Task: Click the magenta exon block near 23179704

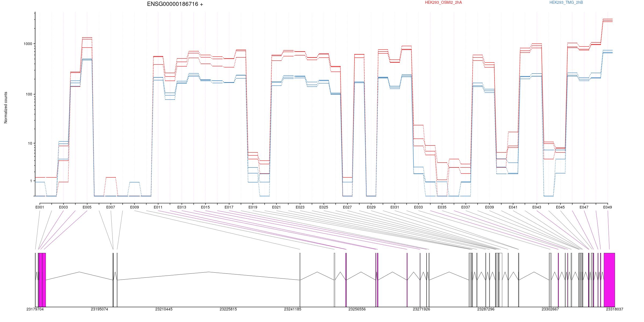Action: tap(42, 280)
